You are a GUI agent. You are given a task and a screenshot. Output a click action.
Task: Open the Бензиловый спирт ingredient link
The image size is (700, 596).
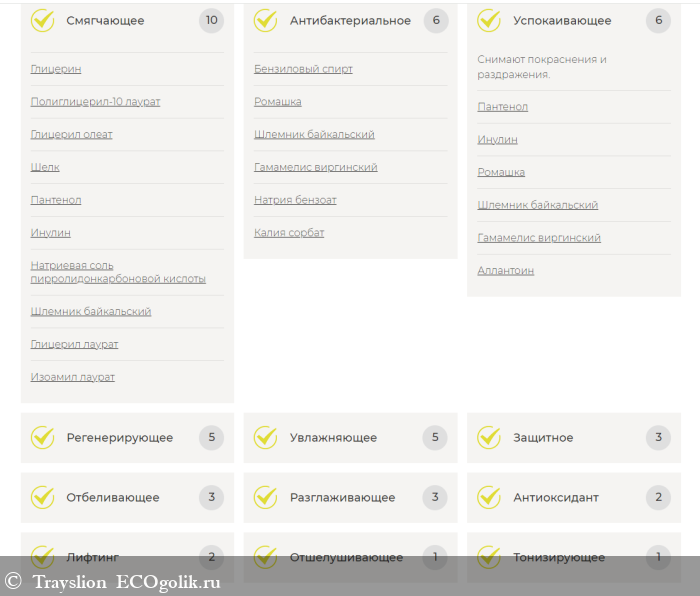tap(303, 69)
